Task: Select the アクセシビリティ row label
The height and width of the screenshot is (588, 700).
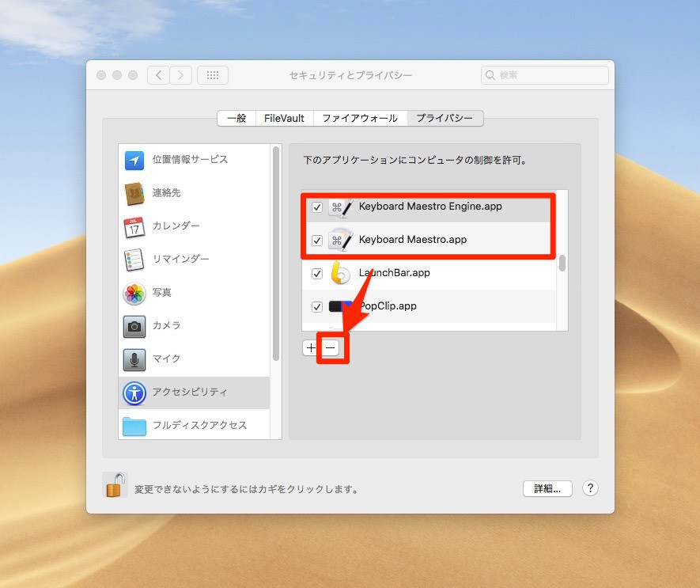Action: [190, 392]
